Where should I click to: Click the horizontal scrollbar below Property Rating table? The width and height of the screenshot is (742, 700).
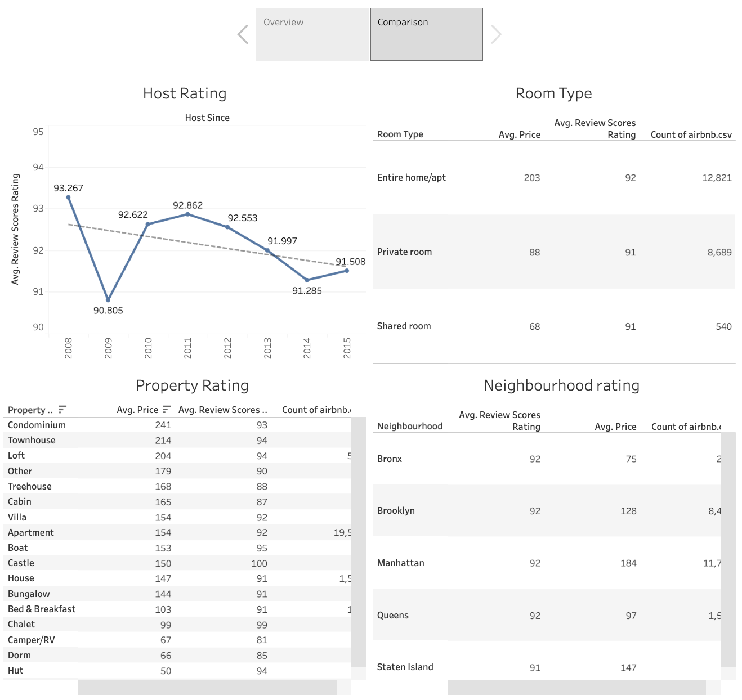(208, 688)
